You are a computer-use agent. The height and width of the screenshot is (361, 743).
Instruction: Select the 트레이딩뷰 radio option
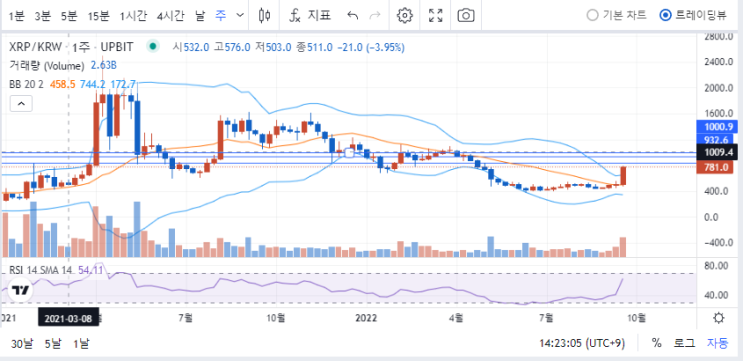pos(693,15)
